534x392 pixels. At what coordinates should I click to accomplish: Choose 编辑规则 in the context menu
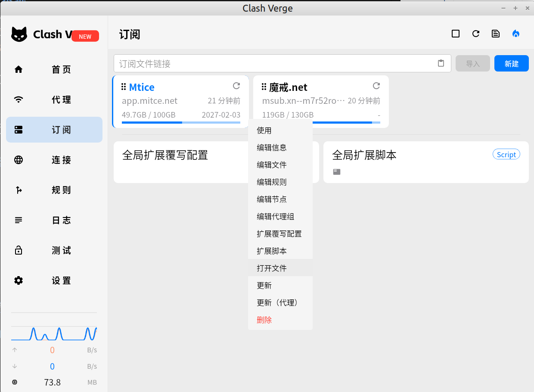click(x=280, y=182)
